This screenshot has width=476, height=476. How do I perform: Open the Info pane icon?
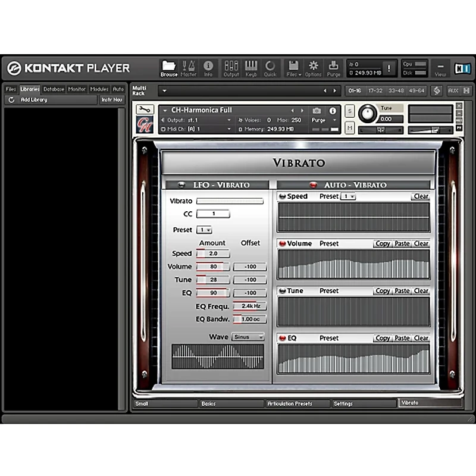[208, 67]
